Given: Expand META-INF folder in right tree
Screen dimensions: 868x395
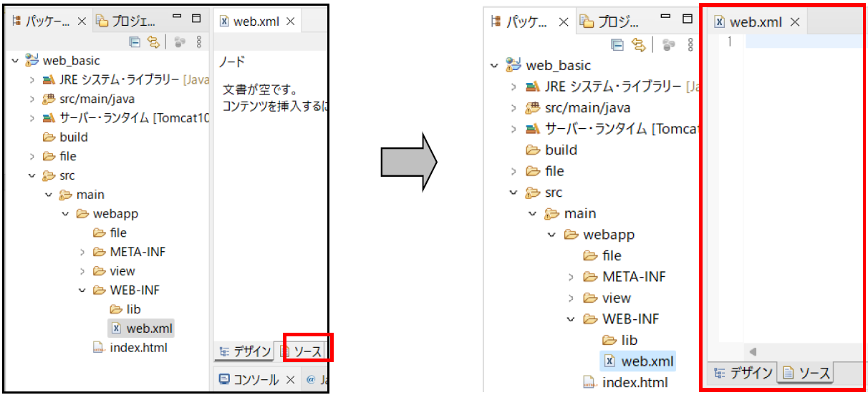Looking at the screenshot, I should pos(571,277).
